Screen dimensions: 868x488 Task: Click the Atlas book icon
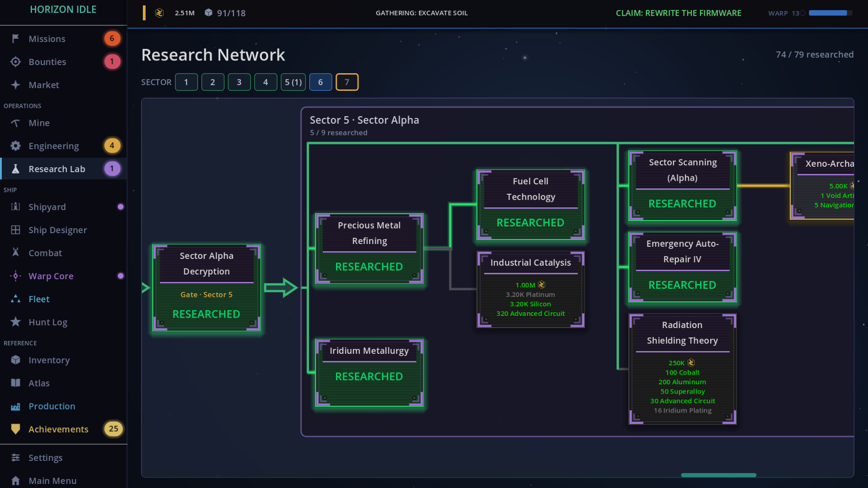tap(15, 383)
